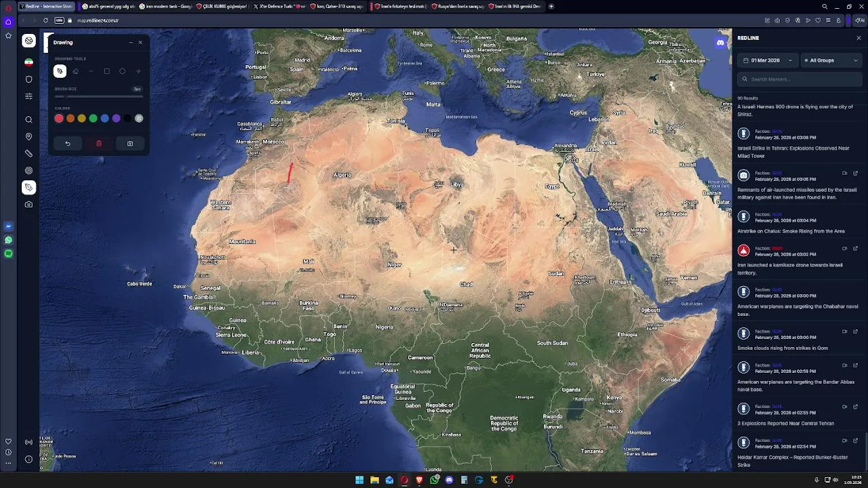Select the pen drawing tool in Drawing panel

pyautogui.click(x=60, y=71)
